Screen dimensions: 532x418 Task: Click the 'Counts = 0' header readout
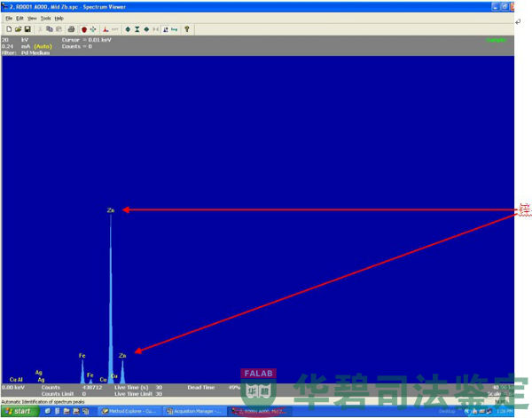pyautogui.click(x=76, y=46)
